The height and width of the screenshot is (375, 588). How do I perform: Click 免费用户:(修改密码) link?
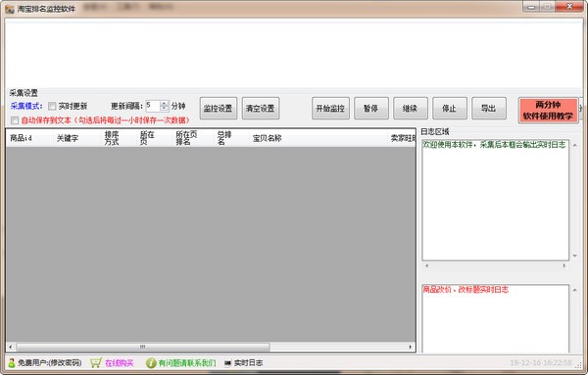(50, 362)
